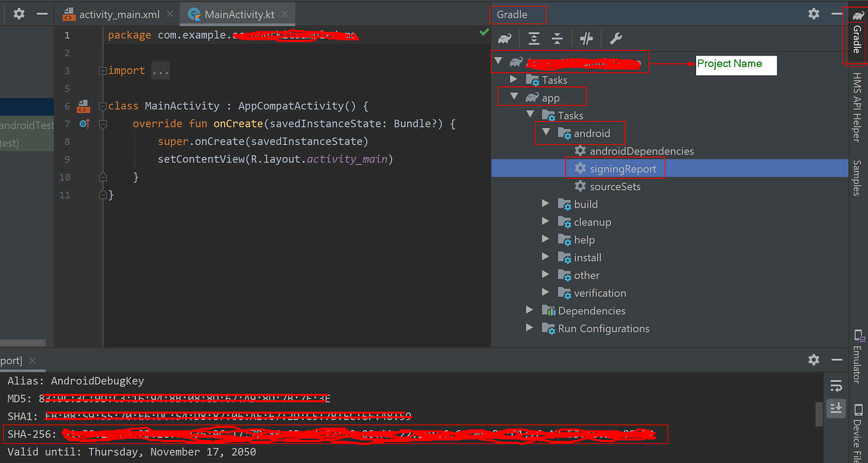Expand all nodes in Gradle panel
The image size is (868, 463).
tap(534, 38)
